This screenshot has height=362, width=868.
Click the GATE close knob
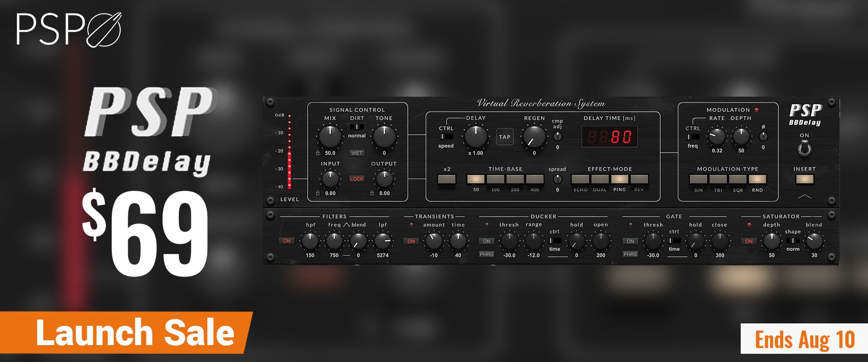[719, 240]
